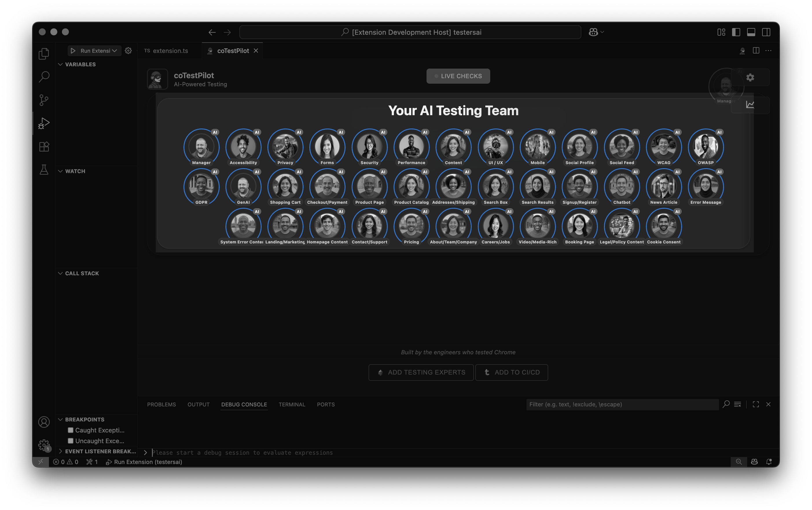812x510 pixels.
Task: Select the Security tester avatar
Action: pos(369,146)
